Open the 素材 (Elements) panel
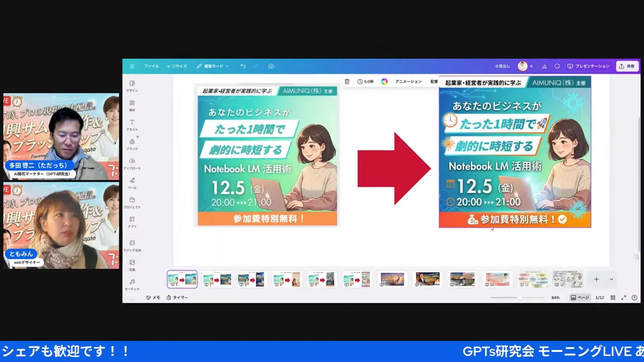644x362 pixels. click(132, 106)
